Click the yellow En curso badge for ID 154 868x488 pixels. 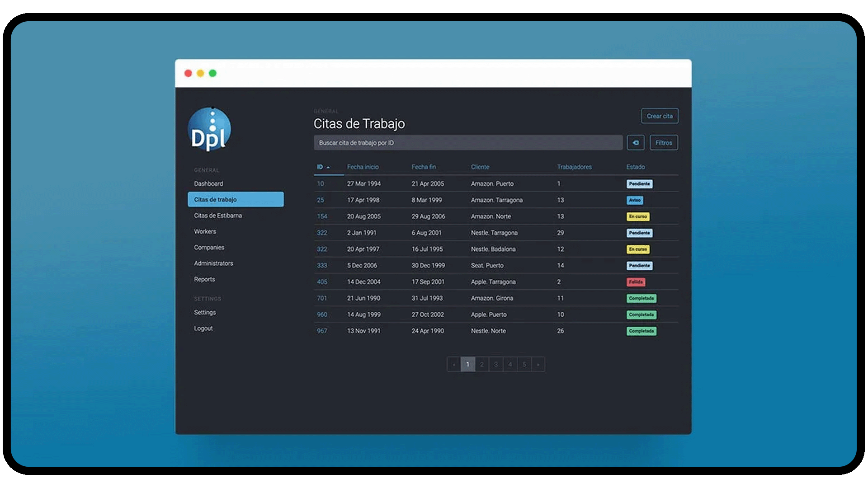coord(638,216)
